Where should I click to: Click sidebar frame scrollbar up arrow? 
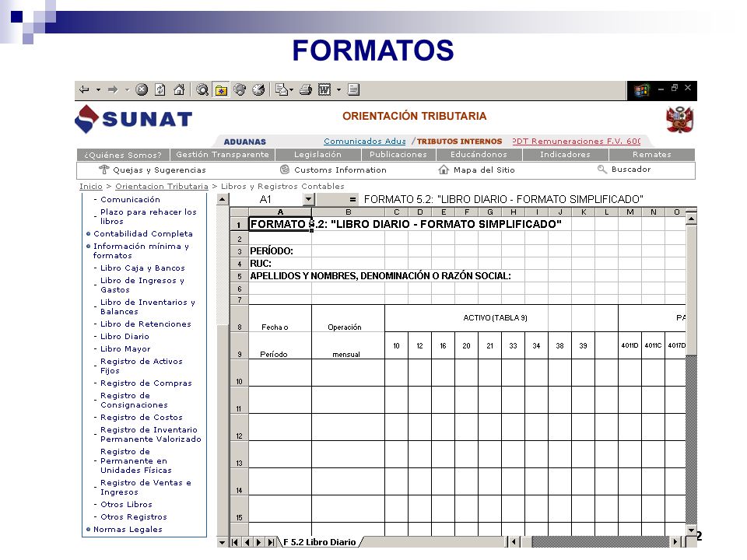pos(223,199)
